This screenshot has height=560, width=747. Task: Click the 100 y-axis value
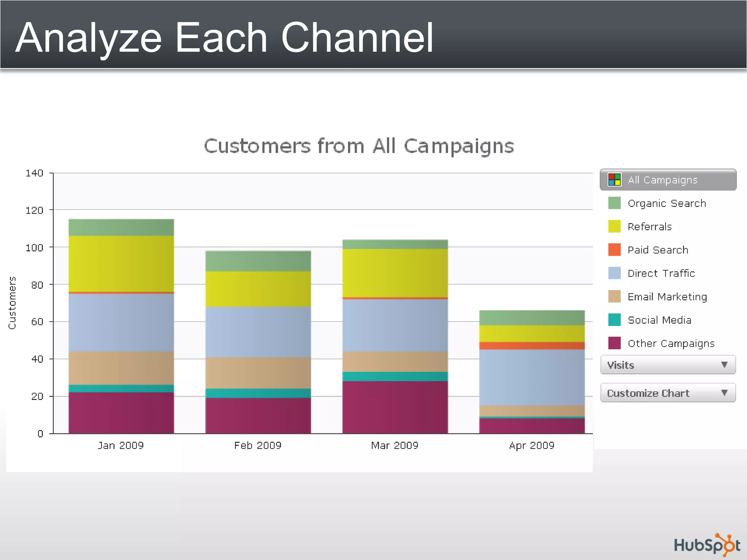pyautogui.click(x=34, y=248)
